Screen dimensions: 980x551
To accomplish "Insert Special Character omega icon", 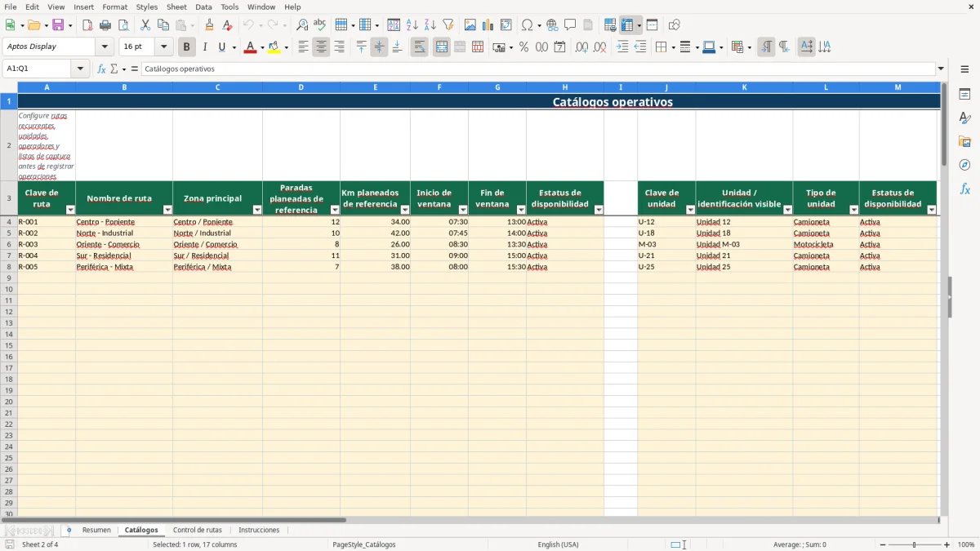I will click(x=527, y=25).
